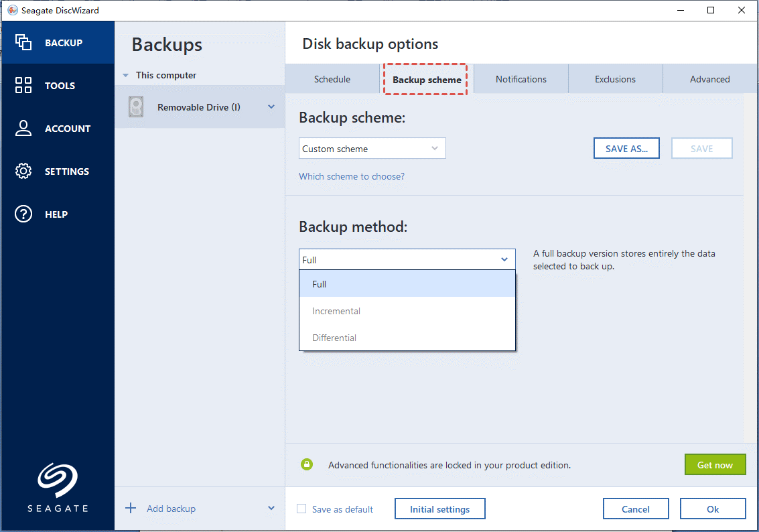
Task: Open the Settings gear icon
Action: pyautogui.click(x=23, y=171)
